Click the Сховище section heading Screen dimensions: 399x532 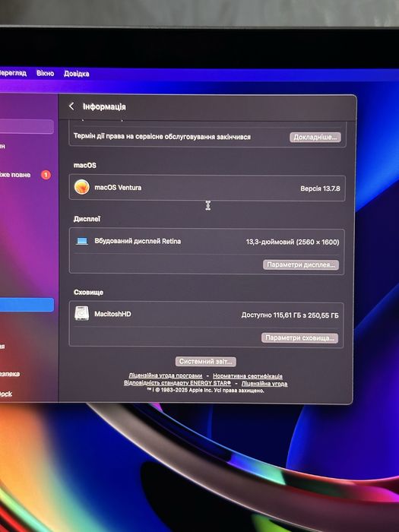coord(88,292)
